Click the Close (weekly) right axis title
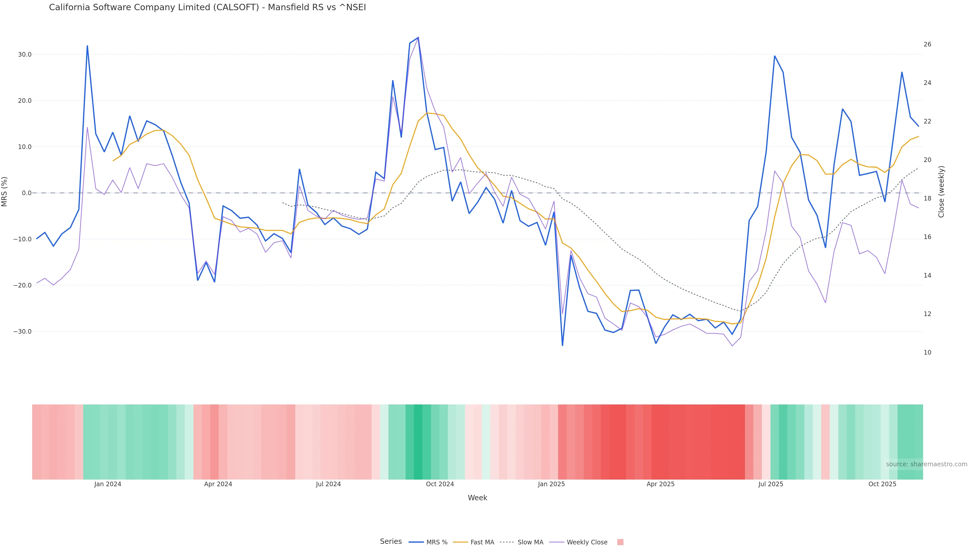 coord(941,192)
